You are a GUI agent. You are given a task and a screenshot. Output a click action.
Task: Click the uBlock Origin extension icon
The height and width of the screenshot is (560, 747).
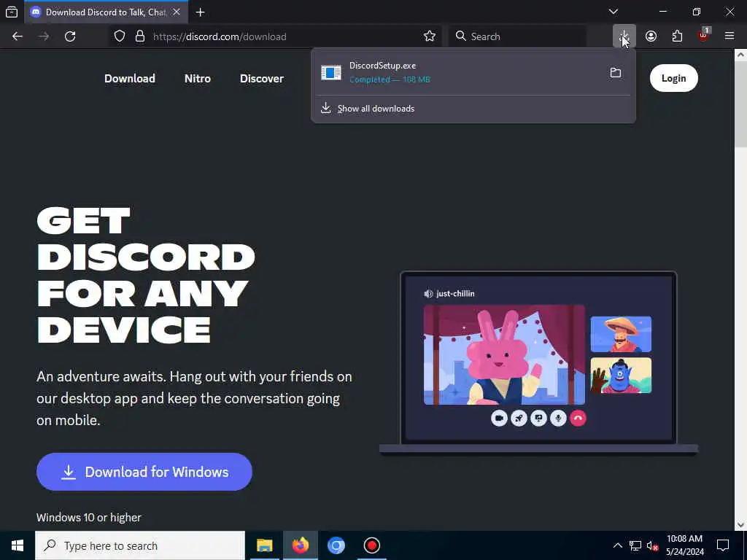[x=704, y=36]
